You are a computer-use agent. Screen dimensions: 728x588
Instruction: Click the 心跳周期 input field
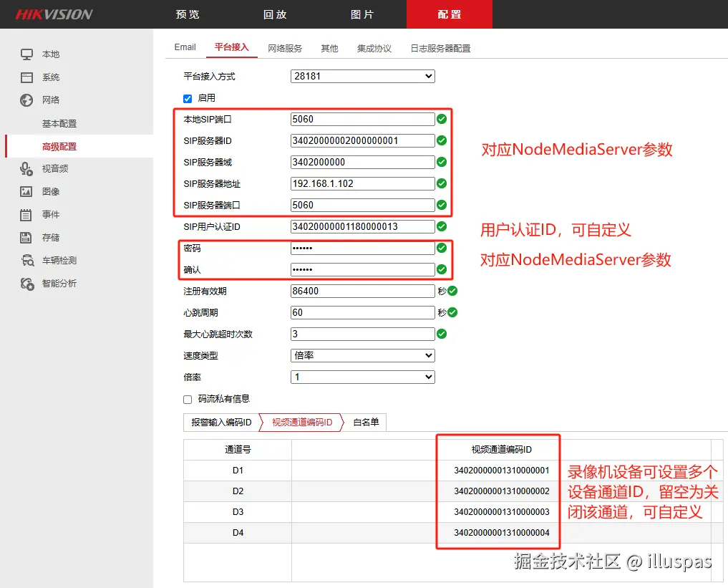[363, 312]
